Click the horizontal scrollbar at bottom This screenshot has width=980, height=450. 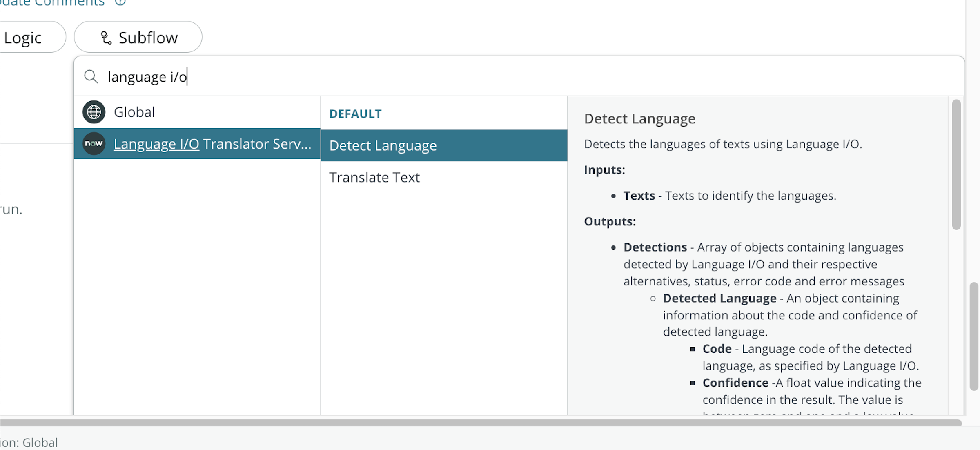(480, 423)
